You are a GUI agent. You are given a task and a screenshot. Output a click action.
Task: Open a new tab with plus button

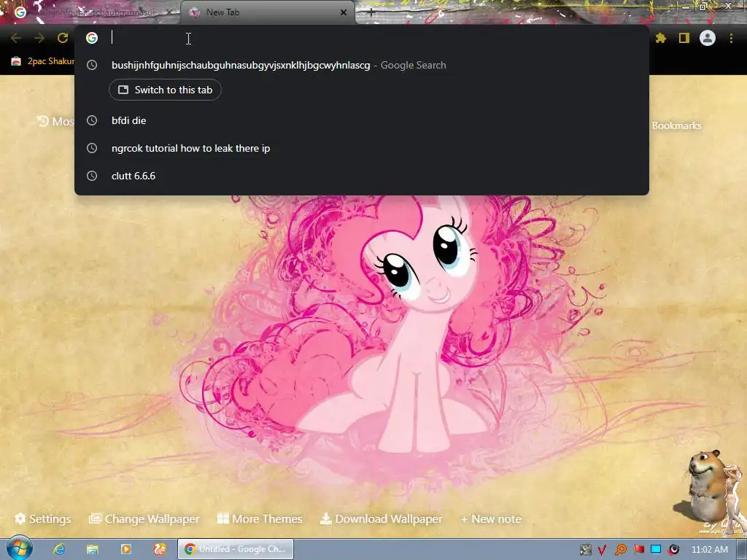click(371, 13)
